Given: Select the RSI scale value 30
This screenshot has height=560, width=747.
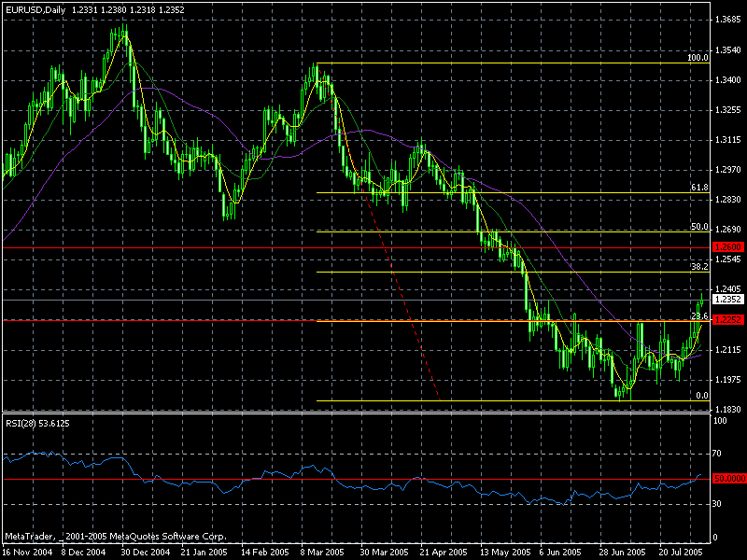Looking at the screenshot, I should (x=717, y=504).
